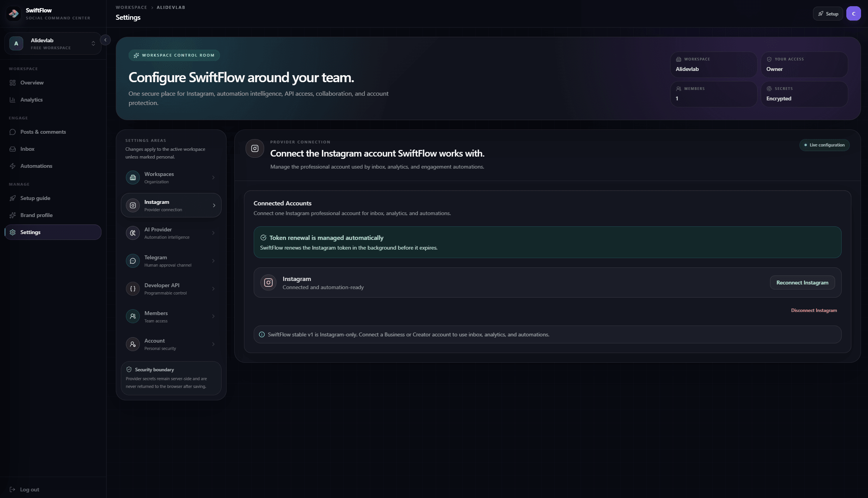Open the Automations section
This screenshot has height=498, width=868.
coord(53,166)
